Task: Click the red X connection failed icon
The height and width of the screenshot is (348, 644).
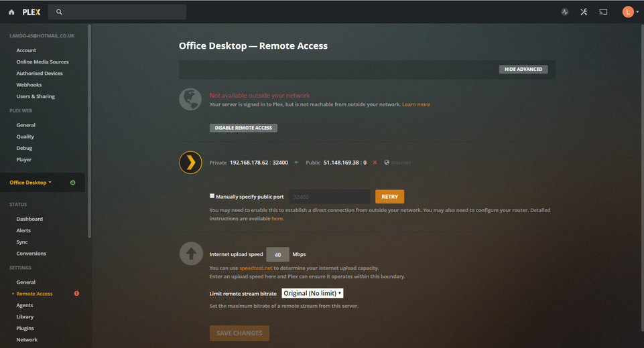Action: coord(375,163)
